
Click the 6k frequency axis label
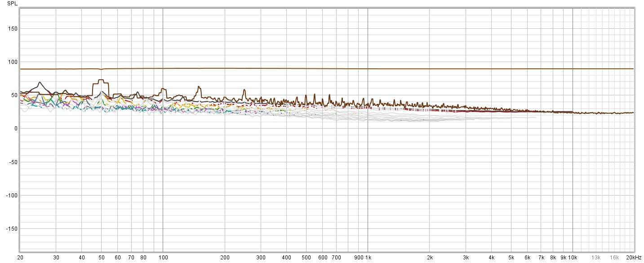point(528,258)
